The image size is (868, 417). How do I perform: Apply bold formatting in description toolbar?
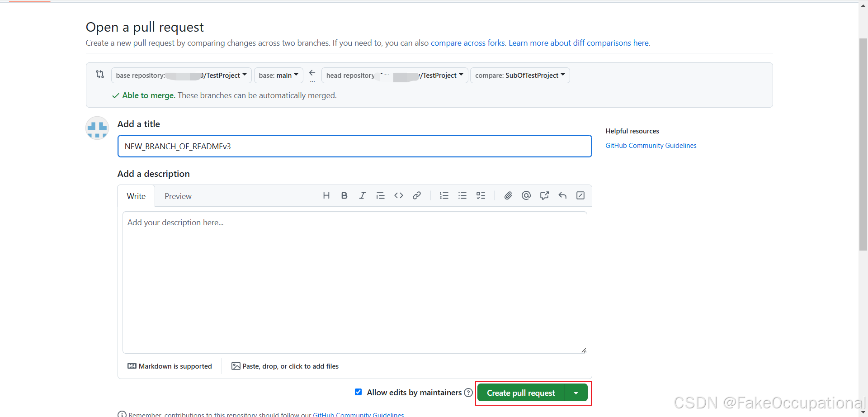[x=344, y=195]
